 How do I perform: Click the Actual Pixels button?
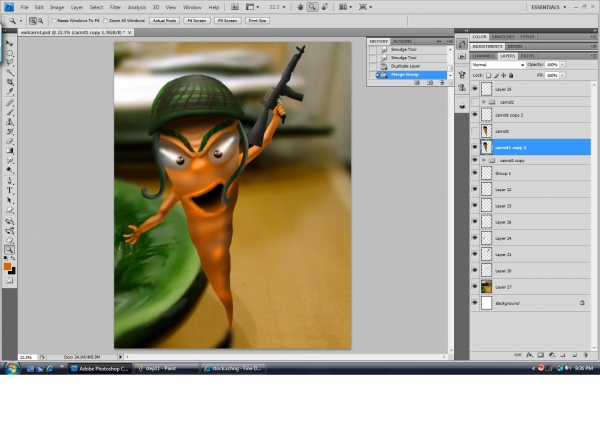(164, 21)
